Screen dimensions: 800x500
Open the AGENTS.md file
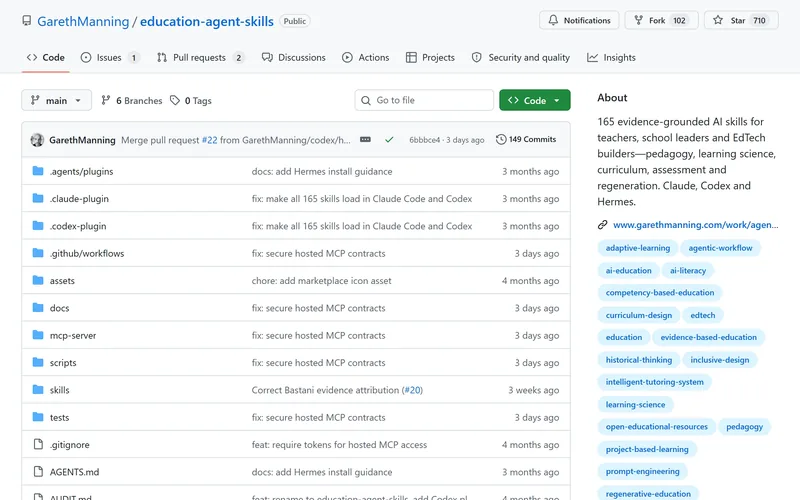74,472
